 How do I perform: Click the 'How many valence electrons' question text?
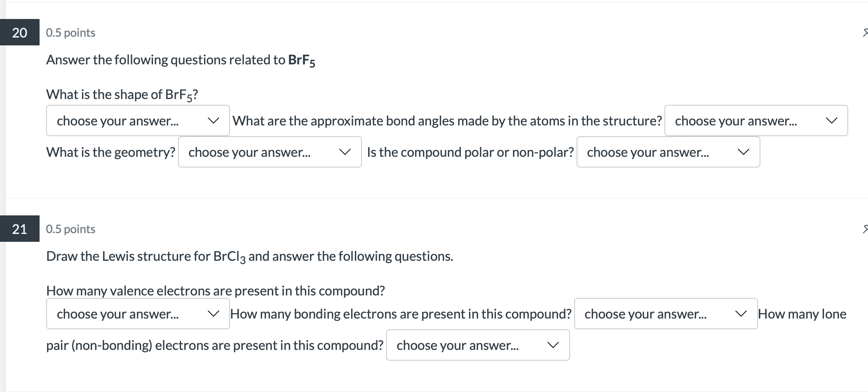tap(215, 291)
